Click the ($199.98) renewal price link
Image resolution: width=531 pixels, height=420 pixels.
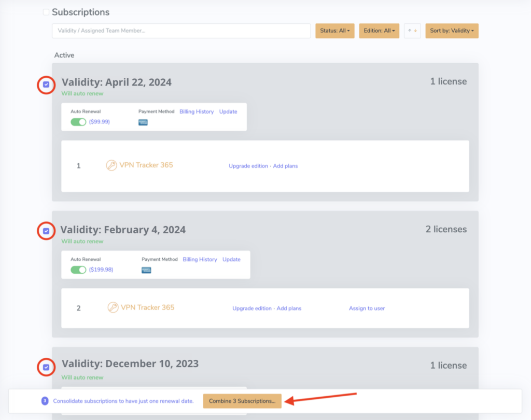pyautogui.click(x=101, y=270)
